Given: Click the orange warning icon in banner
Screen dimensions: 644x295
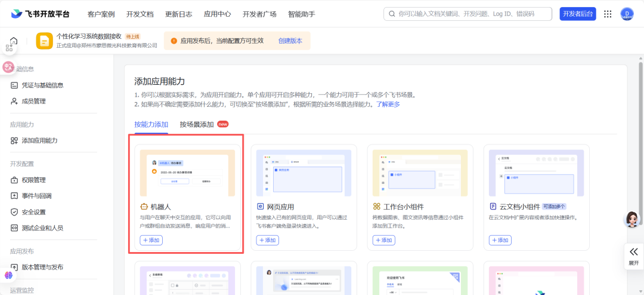Looking at the screenshot, I should pos(174,41).
